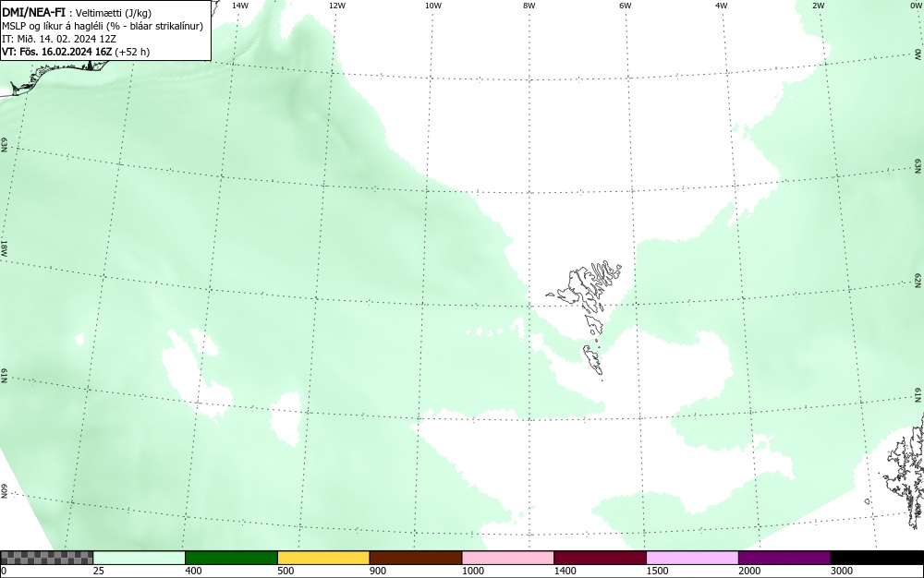
Task: Click the 25 legend value
Action: [x=99, y=571]
